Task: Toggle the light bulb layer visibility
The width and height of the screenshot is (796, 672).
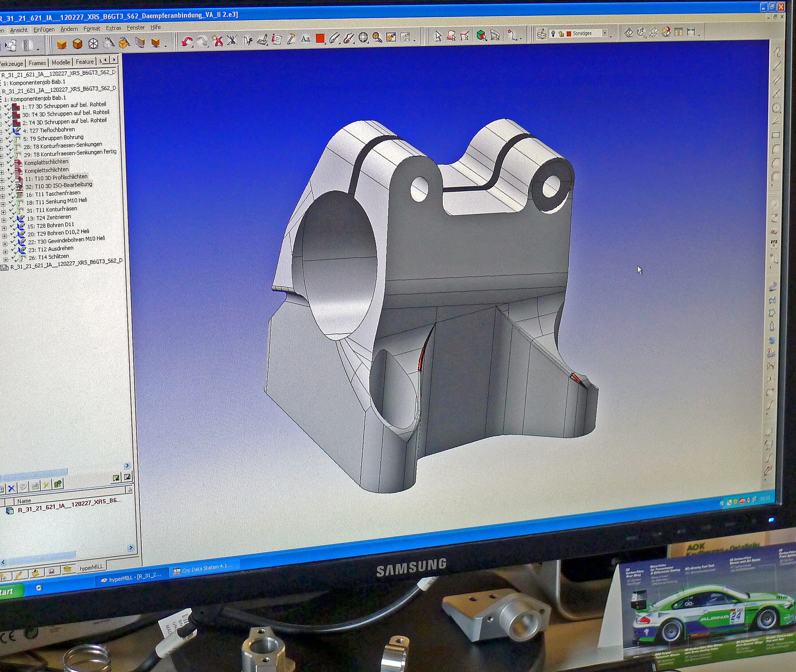Action: pos(553,34)
